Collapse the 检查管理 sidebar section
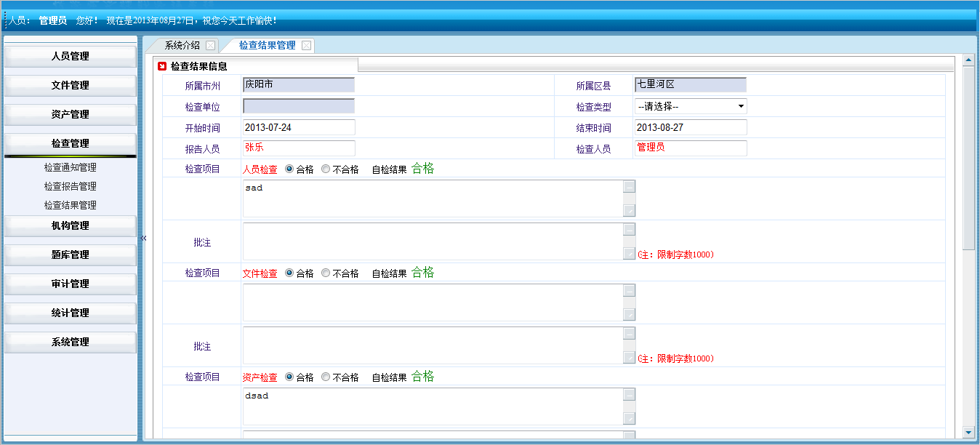 [71, 143]
